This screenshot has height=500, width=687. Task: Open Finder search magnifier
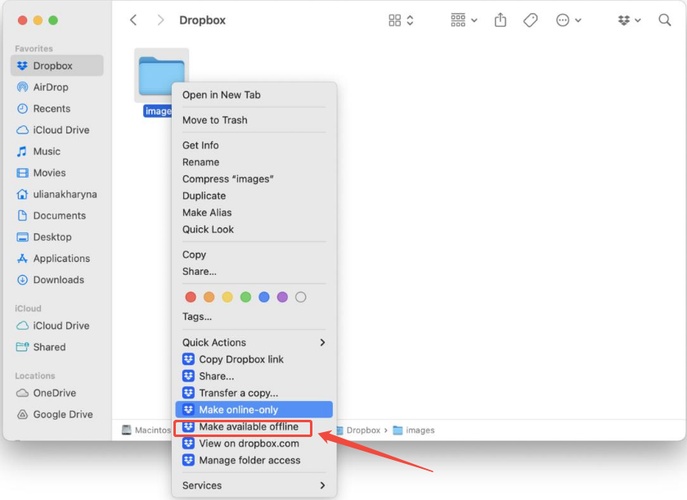coord(665,20)
